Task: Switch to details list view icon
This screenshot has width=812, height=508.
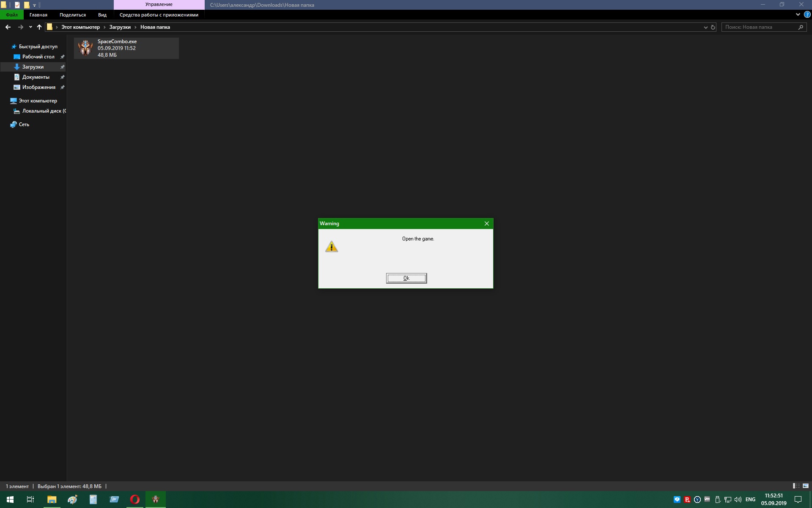Action: point(796,486)
